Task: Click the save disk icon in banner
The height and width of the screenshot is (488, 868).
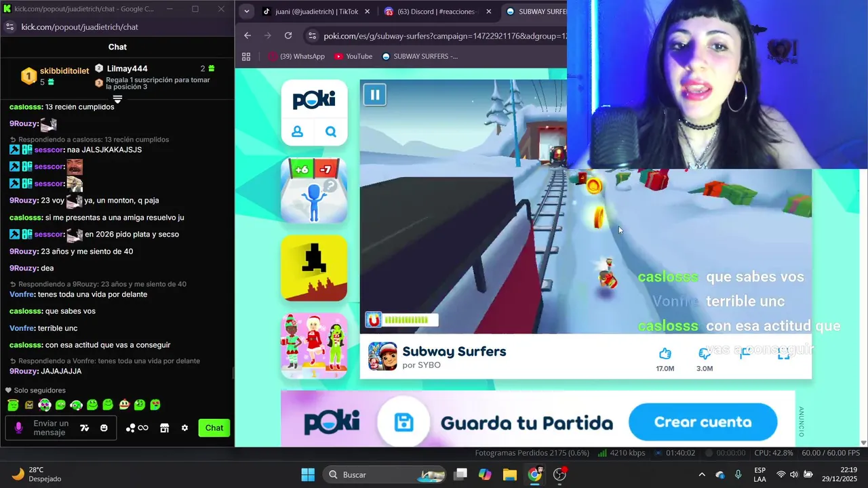Action: coord(403,422)
